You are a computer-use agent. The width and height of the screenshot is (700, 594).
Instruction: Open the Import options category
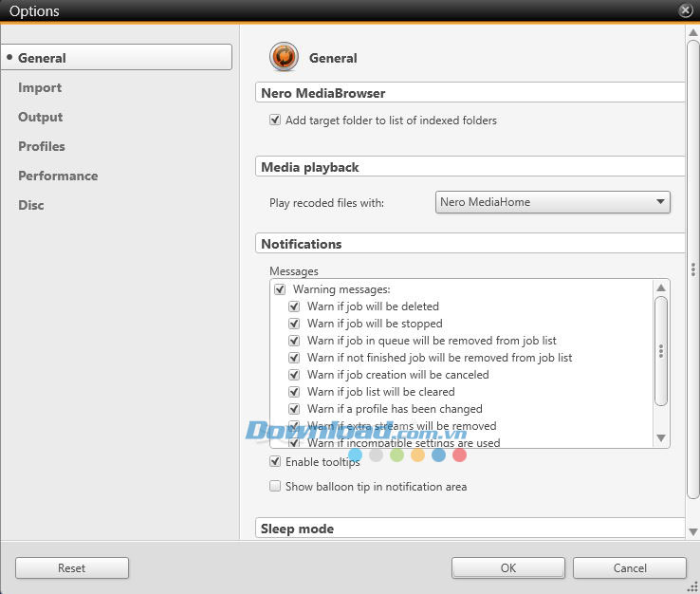pyautogui.click(x=40, y=87)
